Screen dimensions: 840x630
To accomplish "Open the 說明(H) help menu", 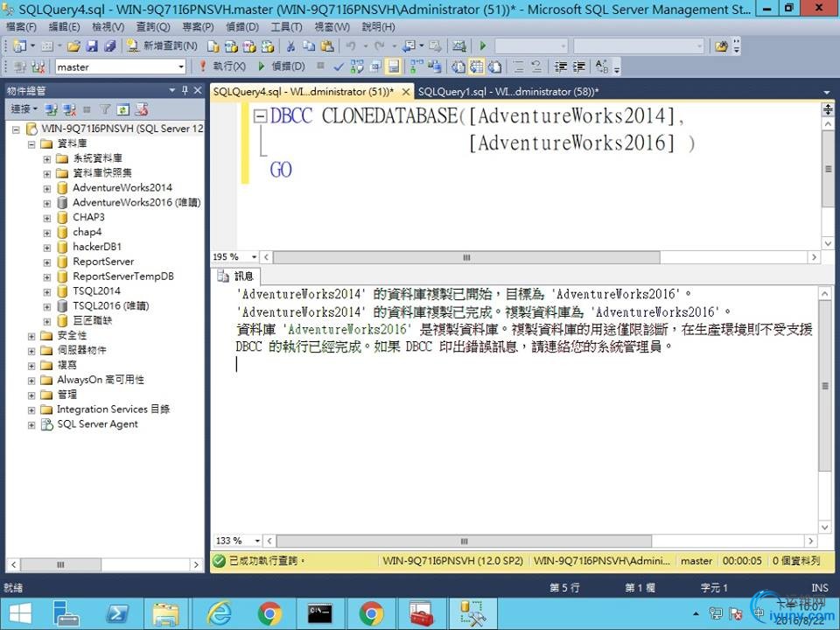I will pos(378,26).
